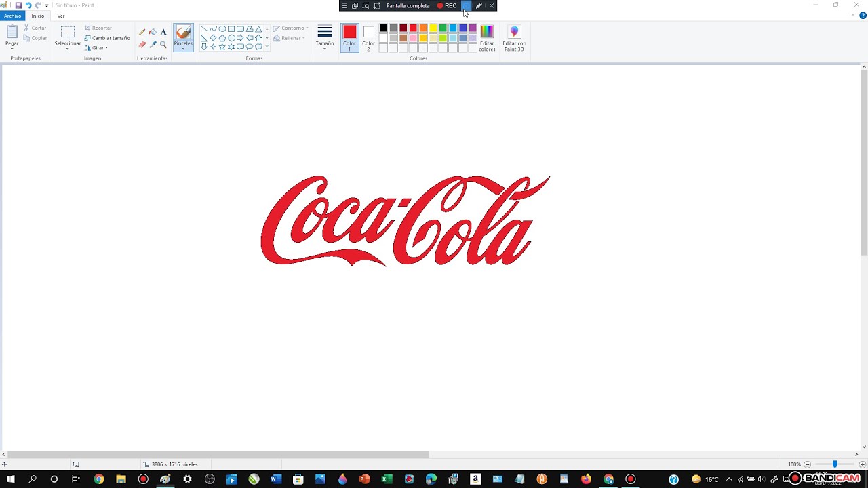This screenshot has height=488, width=868.
Task: Open the Girar dropdown
Action: [96, 48]
